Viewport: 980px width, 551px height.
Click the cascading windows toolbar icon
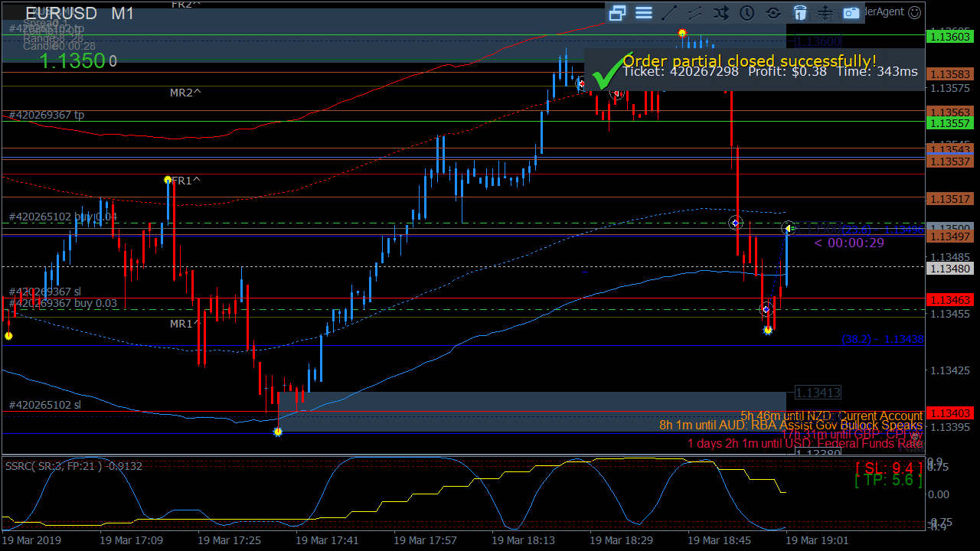click(x=618, y=12)
